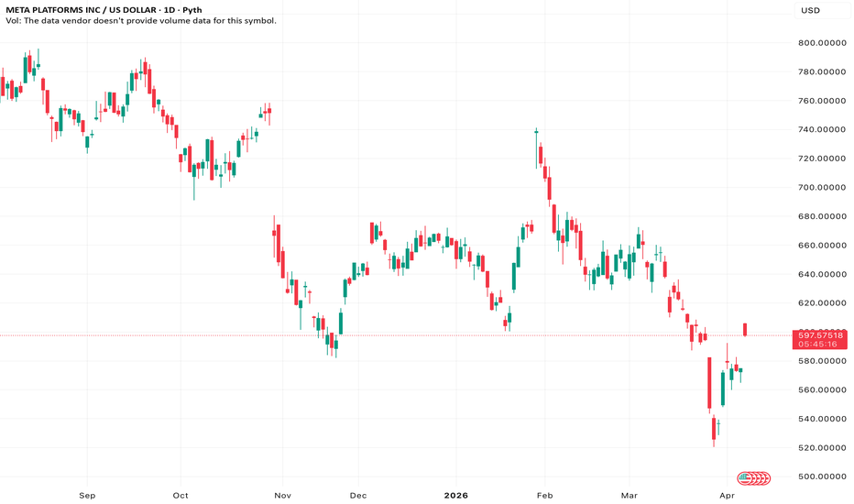
Task: Click the Dec label on time axis
Action: tap(358, 495)
